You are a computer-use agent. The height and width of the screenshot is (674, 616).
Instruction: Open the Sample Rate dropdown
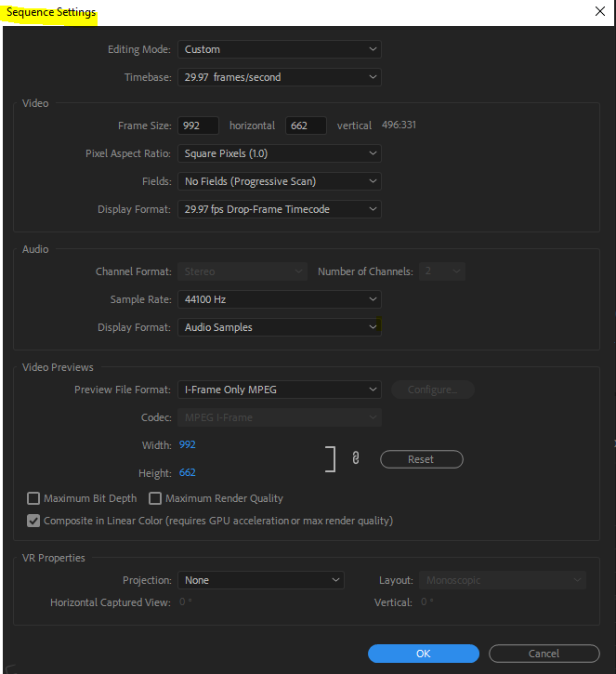pyautogui.click(x=279, y=299)
